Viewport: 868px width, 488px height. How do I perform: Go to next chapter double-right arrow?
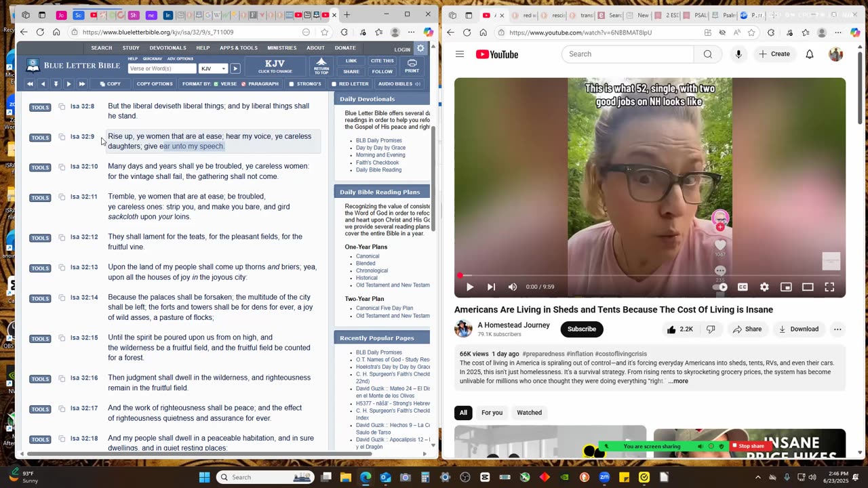(x=82, y=84)
